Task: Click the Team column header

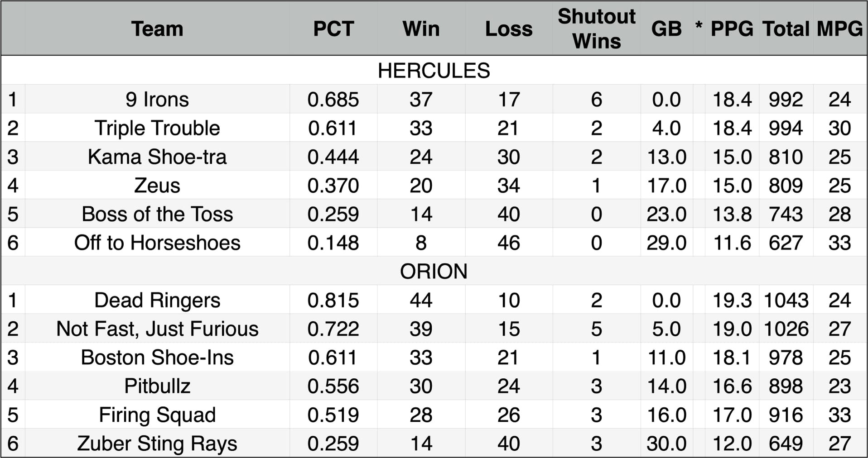Action: 157,29
